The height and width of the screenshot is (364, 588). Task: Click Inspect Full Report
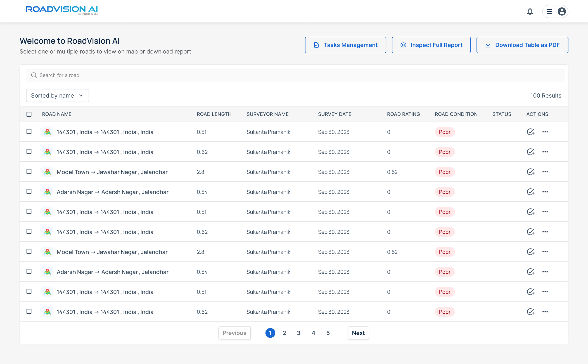coord(431,45)
